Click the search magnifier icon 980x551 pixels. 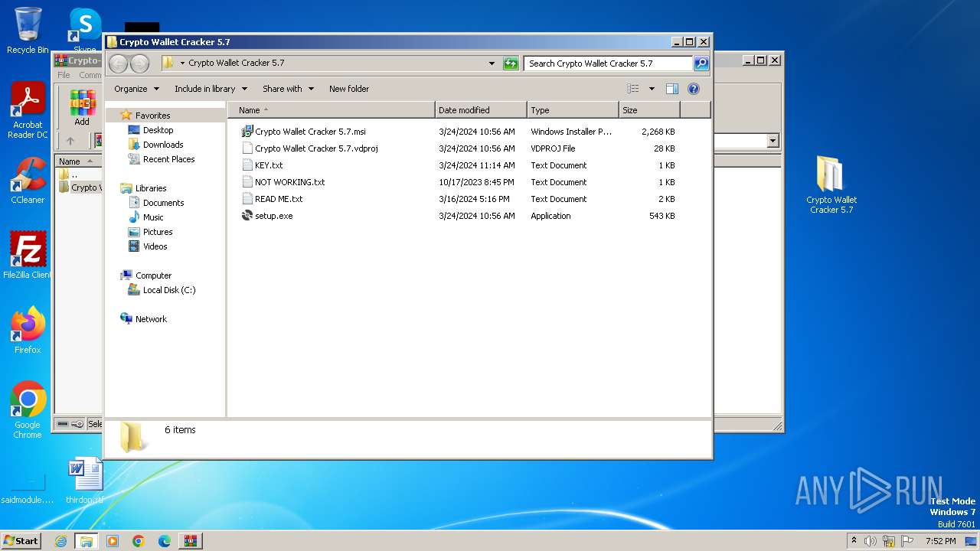(701, 64)
